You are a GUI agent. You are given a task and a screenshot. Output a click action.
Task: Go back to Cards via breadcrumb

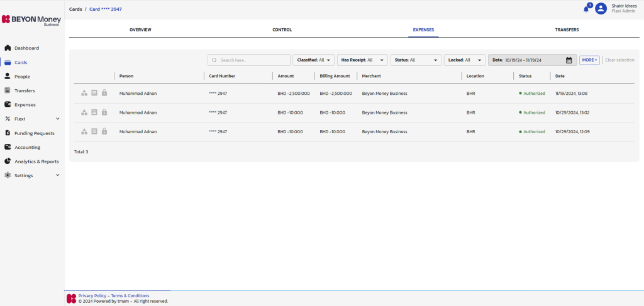click(x=75, y=9)
